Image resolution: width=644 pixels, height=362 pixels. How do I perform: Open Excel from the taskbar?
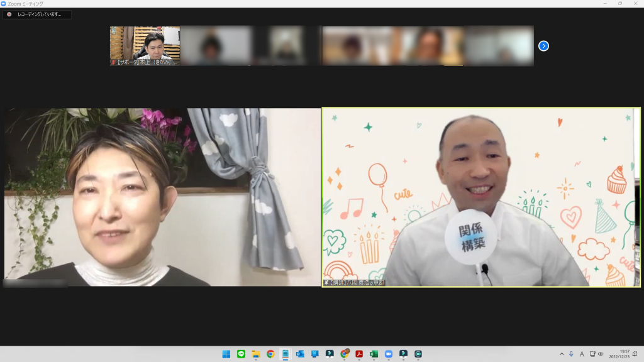374,354
